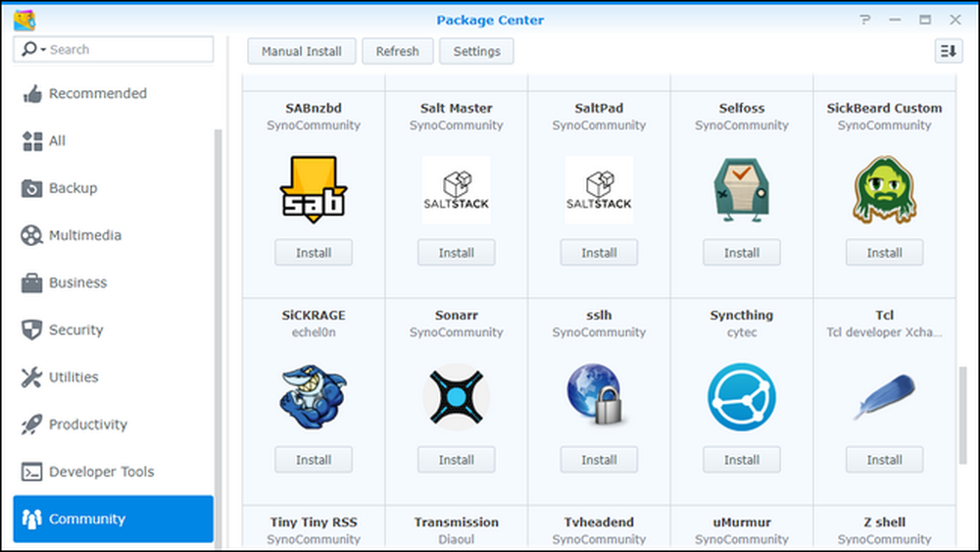Select the Developer Tools category
The height and width of the screenshot is (552, 980).
click(x=113, y=472)
